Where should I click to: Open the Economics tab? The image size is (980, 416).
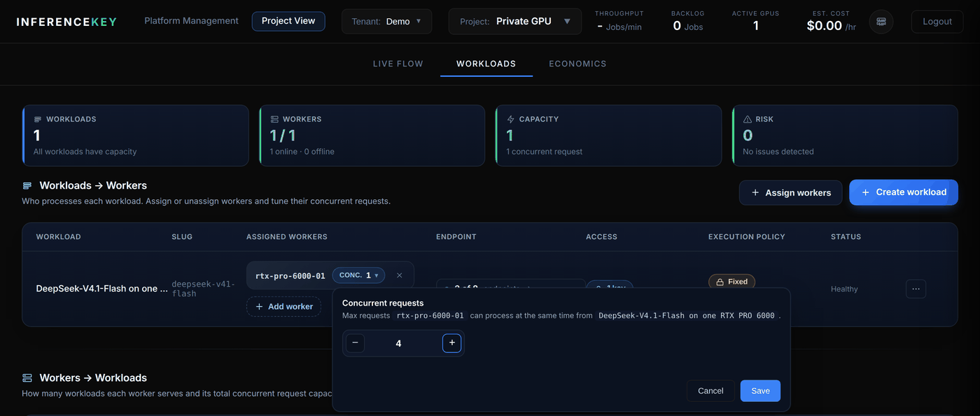pos(577,64)
